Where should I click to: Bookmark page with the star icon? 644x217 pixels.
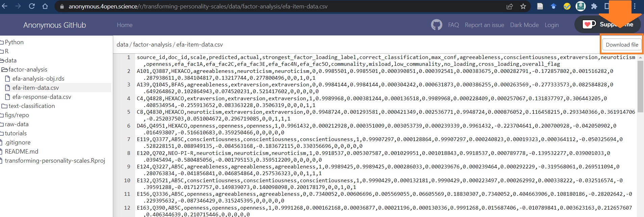(x=523, y=6)
